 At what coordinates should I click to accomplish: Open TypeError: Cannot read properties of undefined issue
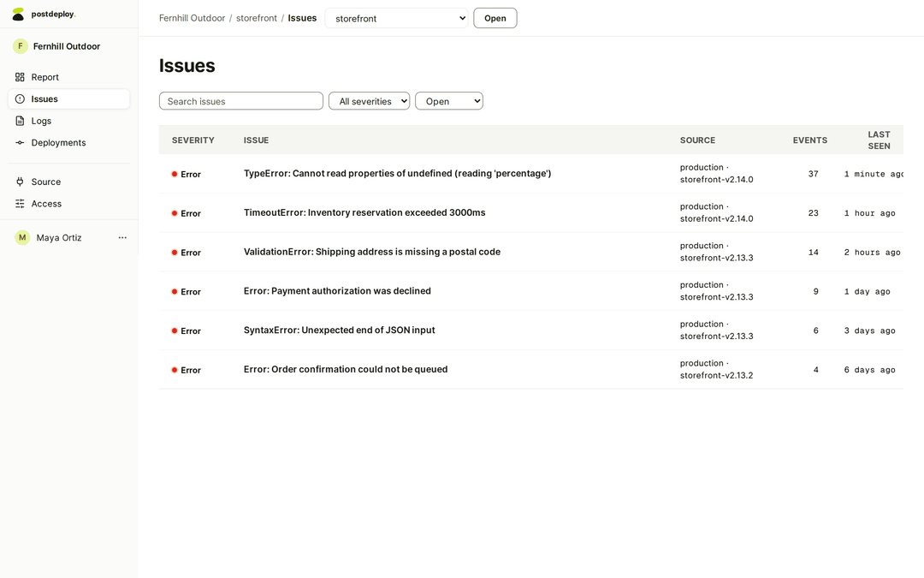397,173
